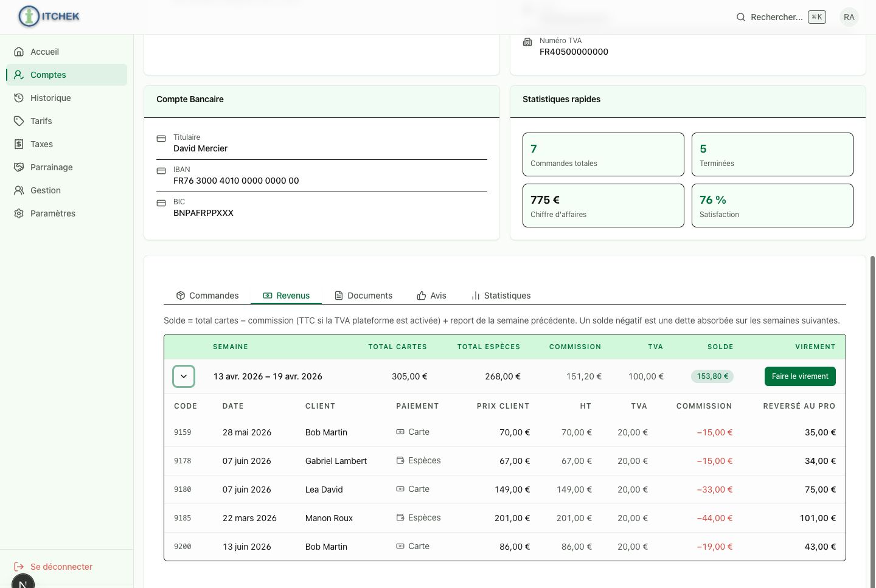The image size is (876, 588).
Task: Click the Se déconnecter logout icon
Action: 19,567
